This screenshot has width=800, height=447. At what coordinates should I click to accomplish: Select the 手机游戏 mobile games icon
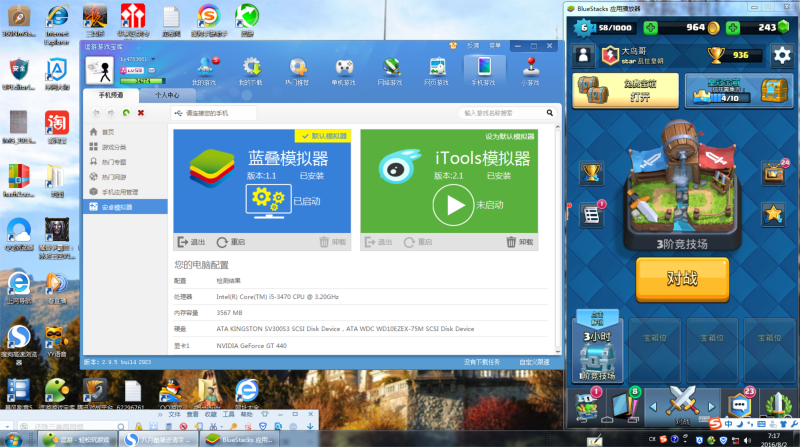[x=484, y=71]
